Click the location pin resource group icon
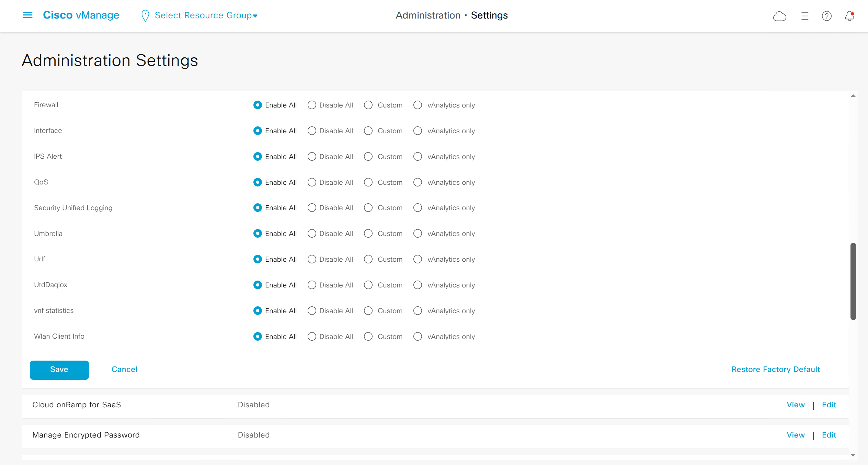 pyautogui.click(x=145, y=15)
